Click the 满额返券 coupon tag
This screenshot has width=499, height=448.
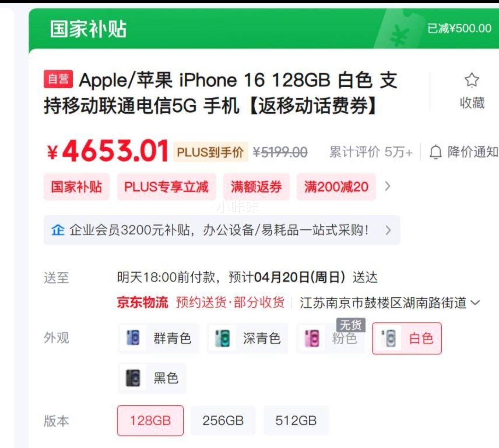coord(256,187)
